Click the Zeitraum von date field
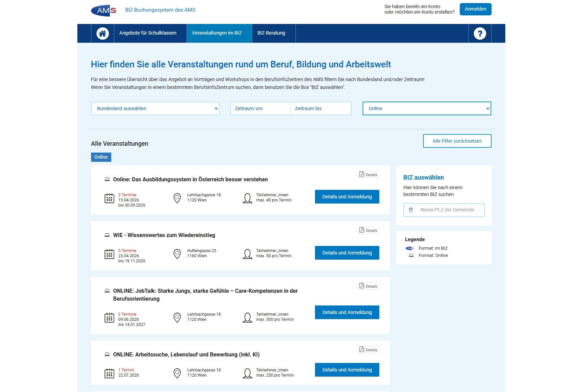 [260, 108]
